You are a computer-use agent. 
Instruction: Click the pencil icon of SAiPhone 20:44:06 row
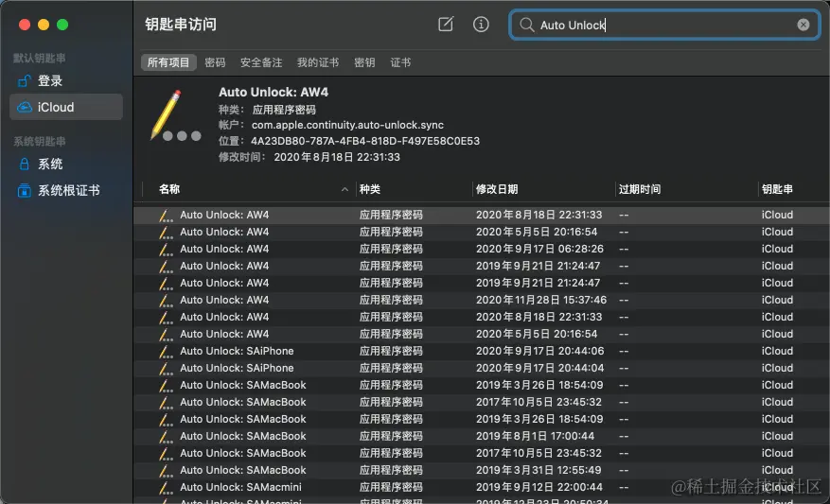[166, 352]
